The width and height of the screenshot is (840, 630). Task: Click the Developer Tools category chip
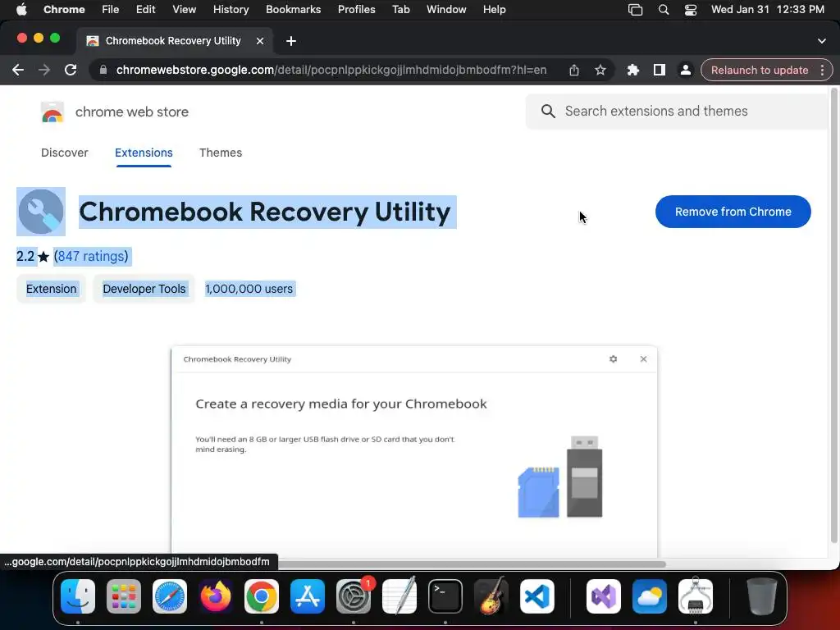point(144,289)
